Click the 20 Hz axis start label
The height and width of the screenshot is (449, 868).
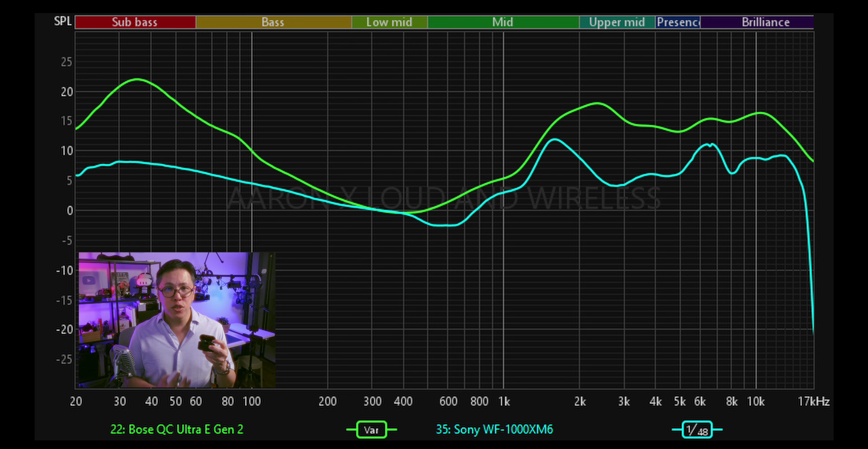(x=76, y=402)
